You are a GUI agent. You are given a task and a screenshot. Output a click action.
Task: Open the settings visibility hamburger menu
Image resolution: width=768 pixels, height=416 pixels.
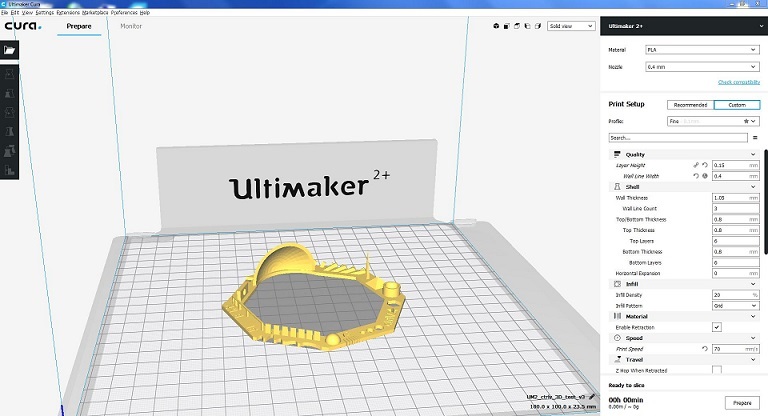tap(755, 138)
